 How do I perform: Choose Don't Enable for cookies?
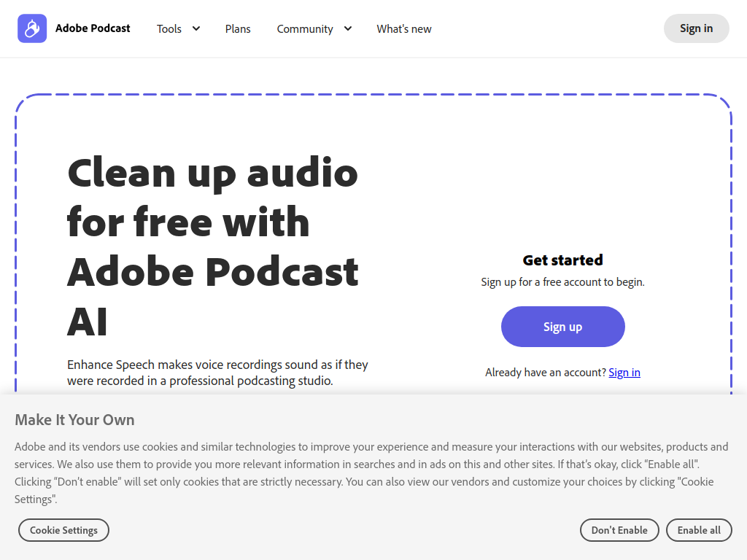click(x=619, y=530)
